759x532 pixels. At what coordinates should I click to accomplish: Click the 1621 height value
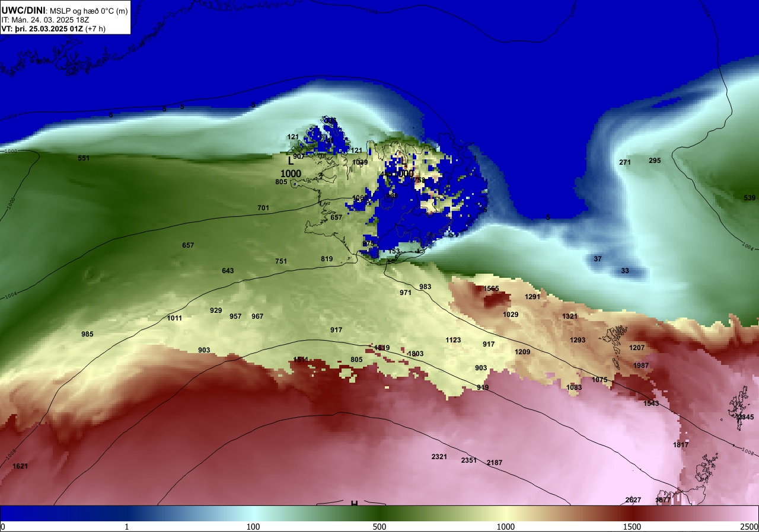[x=20, y=466]
